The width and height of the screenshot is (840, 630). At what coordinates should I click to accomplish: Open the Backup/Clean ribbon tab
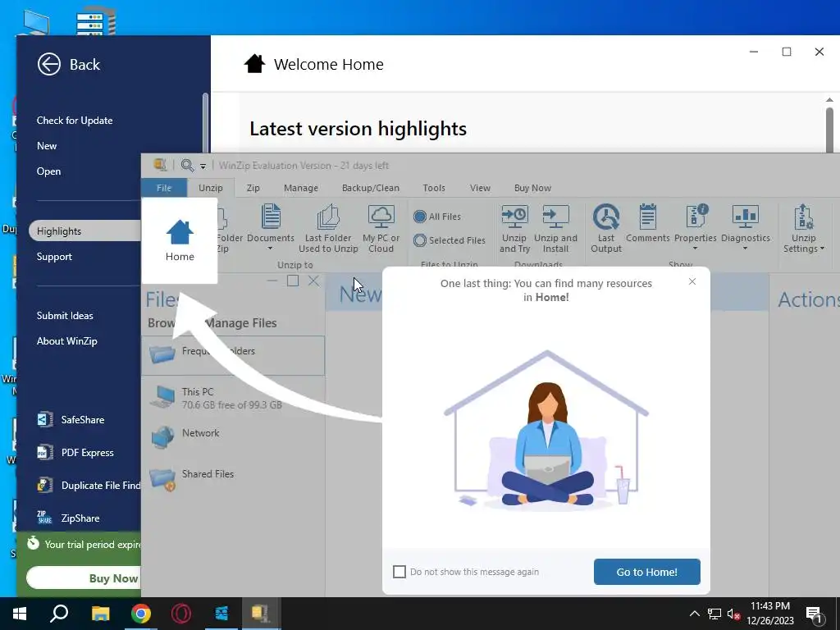click(x=370, y=188)
